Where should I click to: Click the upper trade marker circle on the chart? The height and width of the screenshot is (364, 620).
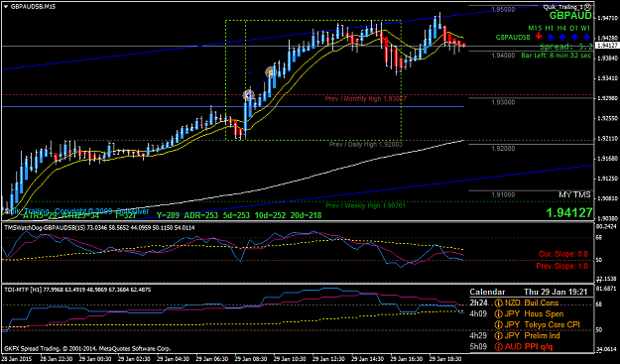pos(271,72)
